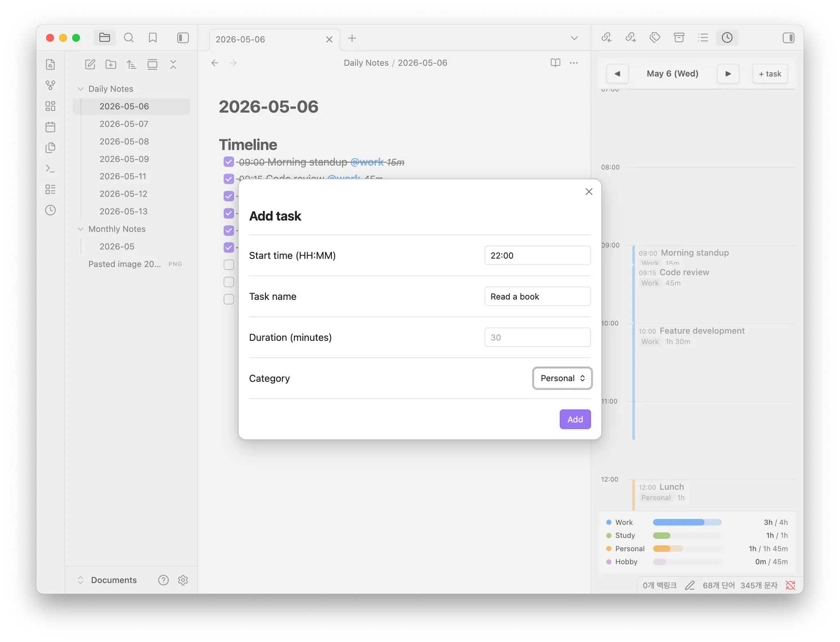Open a new tab with plus
Screen dimensions: 840x642
point(352,38)
